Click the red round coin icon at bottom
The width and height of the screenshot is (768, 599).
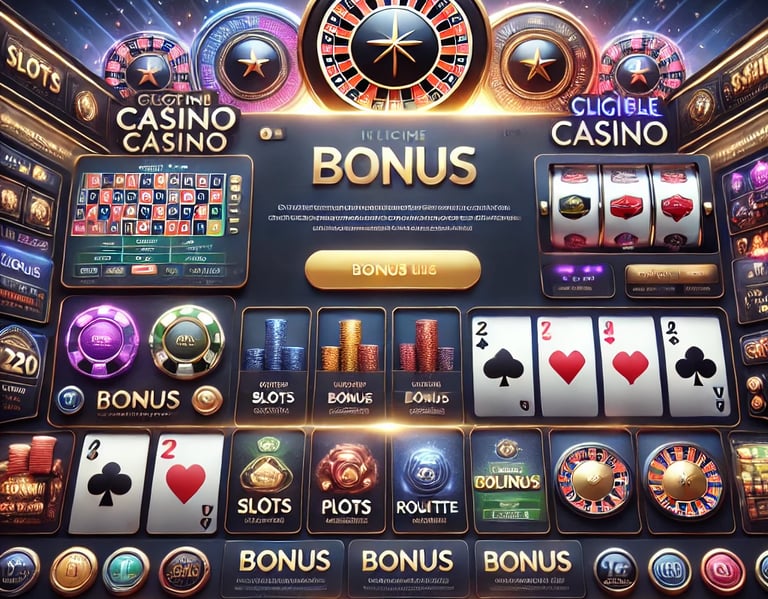(722, 571)
